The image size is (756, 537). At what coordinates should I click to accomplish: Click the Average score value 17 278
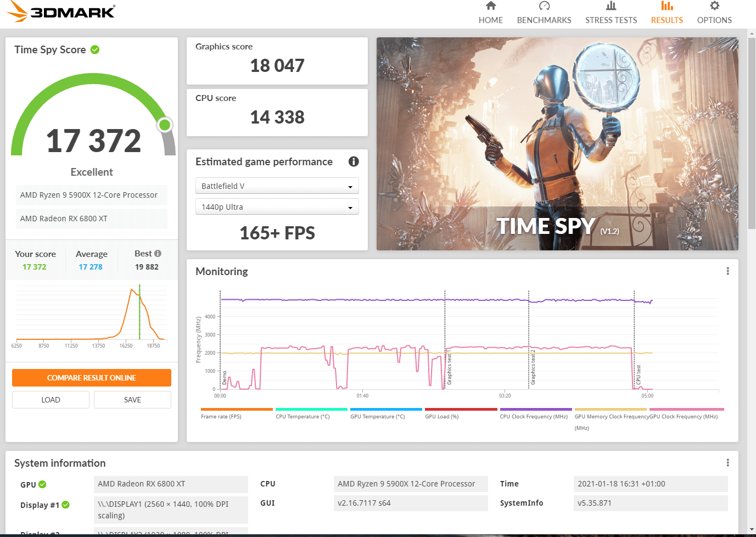pyautogui.click(x=91, y=267)
